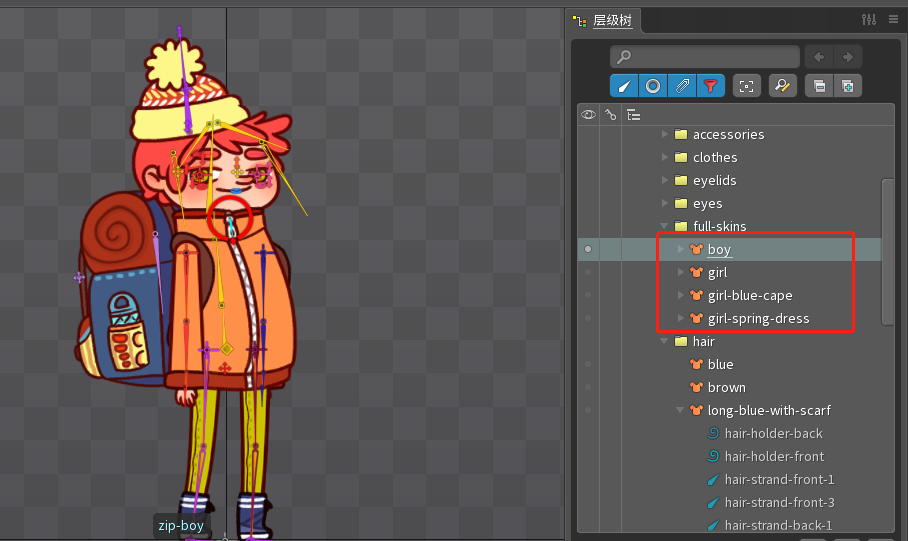Collapse the full-skins folder
This screenshot has height=541, width=908.
click(x=665, y=226)
